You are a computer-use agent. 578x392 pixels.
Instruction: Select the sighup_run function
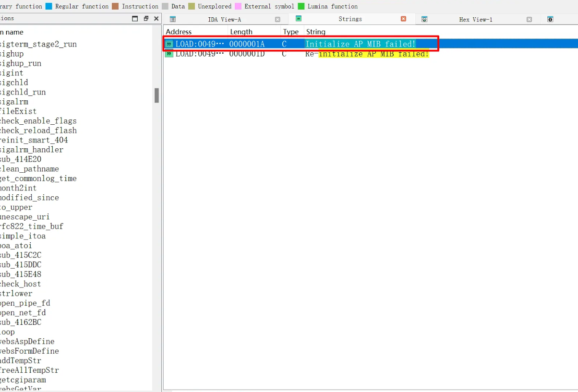click(21, 63)
